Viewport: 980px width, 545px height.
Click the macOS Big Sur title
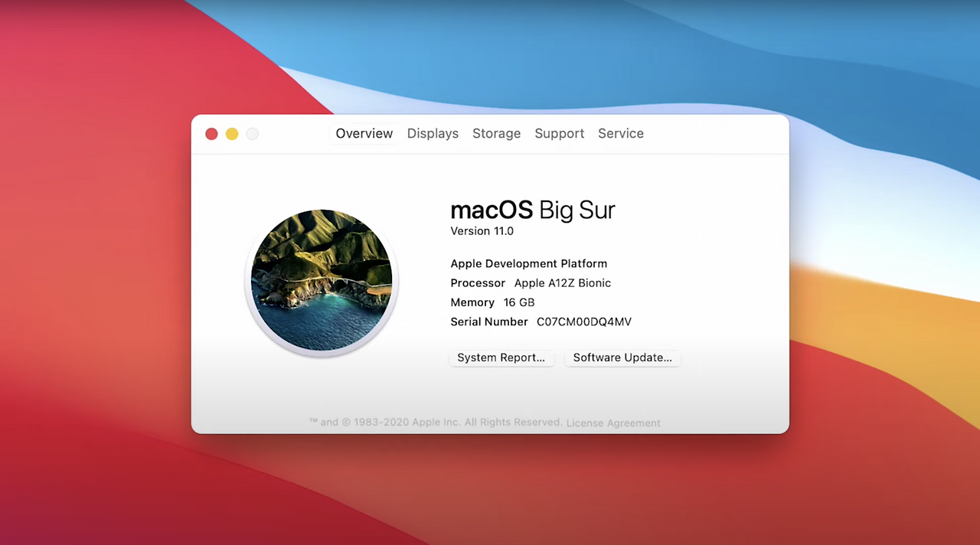point(533,210)
